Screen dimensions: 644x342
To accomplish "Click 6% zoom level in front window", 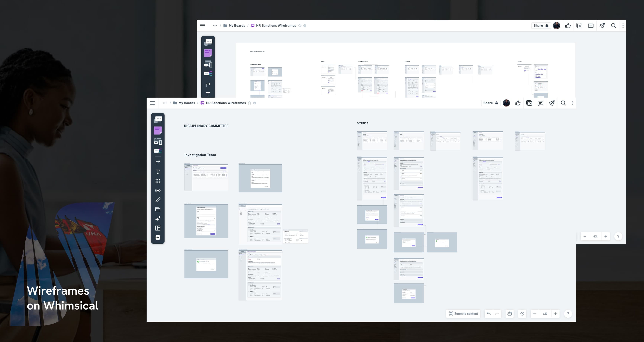I will click(x=545, y=314).
